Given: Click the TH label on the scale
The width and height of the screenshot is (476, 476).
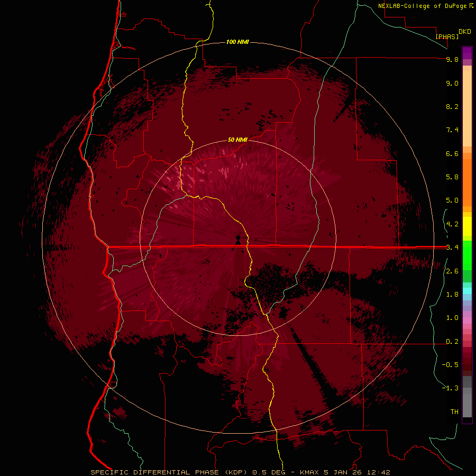Looking at the screenshot, I should [454, 412].
